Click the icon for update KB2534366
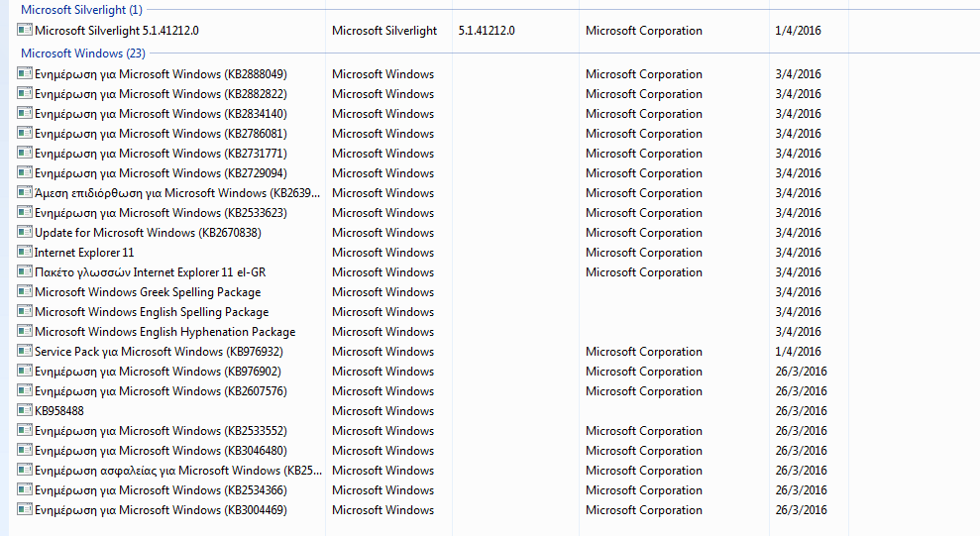This screenshot has width=980, height=536. 25,489
